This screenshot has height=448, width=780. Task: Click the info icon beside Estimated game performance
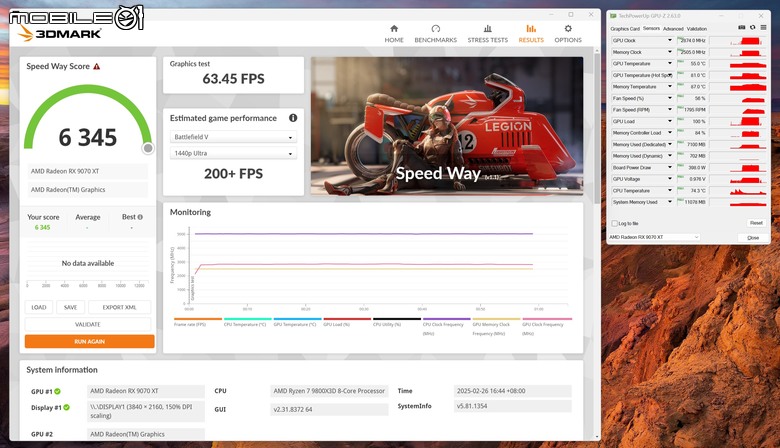tap(293, 118)
